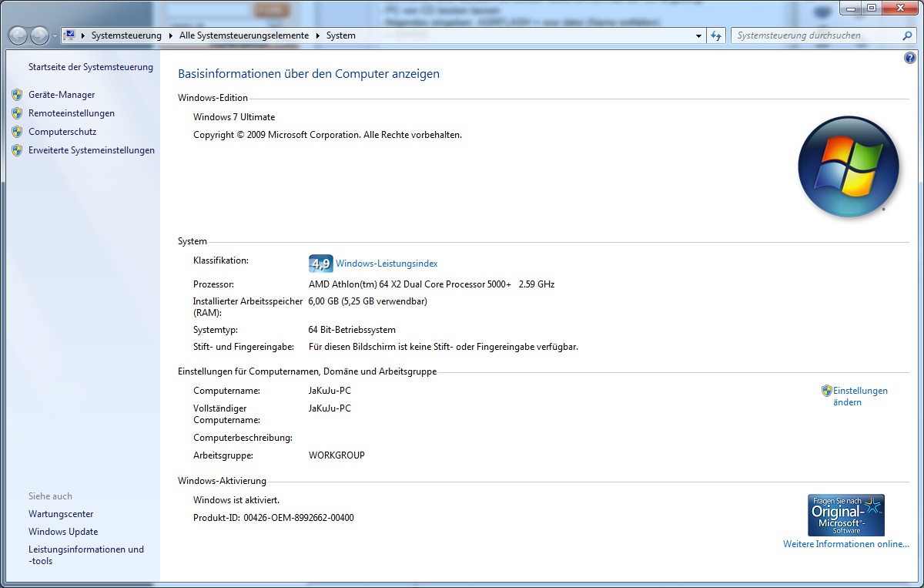The height and width of the screenshot is (588, 924).
Task: Click the Stift- und Fingereingabe availability message
Action: tap(444, 347)
